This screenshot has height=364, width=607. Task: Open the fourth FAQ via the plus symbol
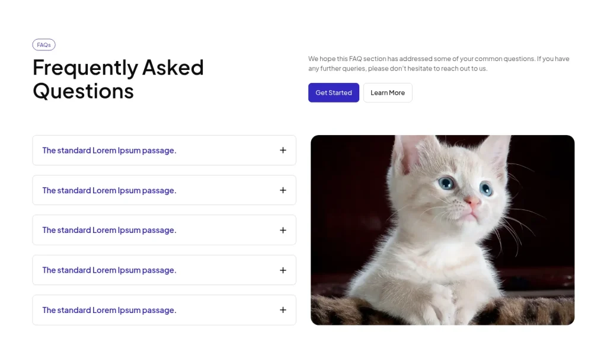tap(283, 270)
